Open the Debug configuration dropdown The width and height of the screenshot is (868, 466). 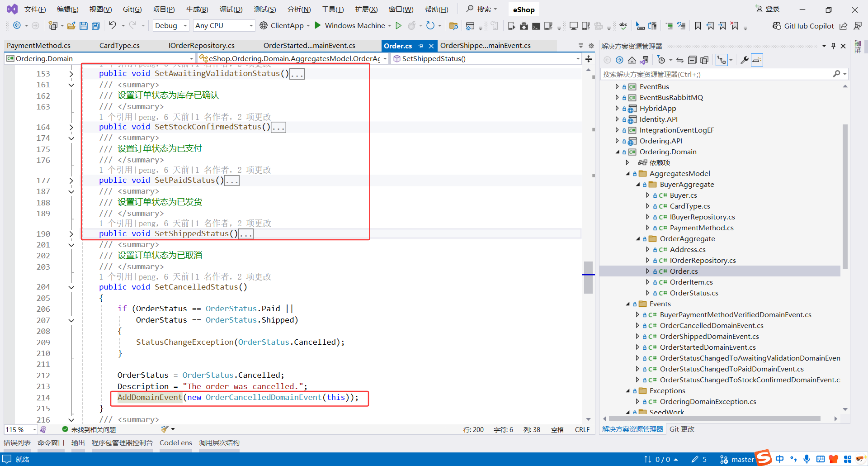171,26
